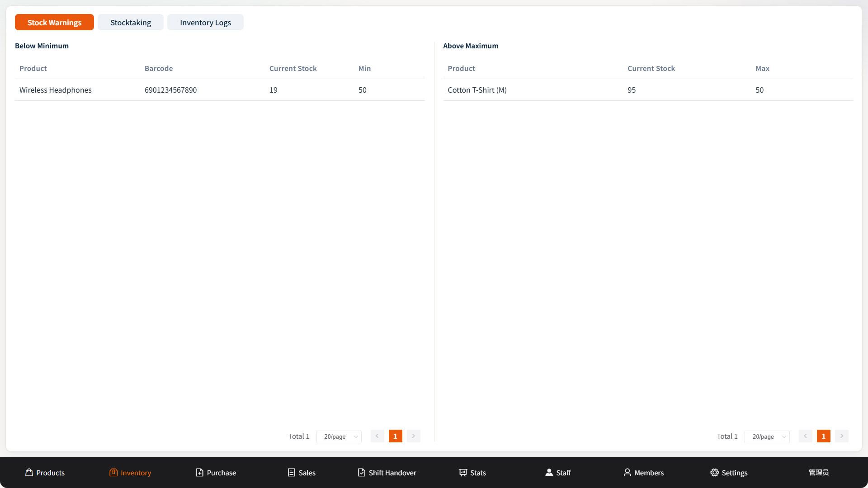Viewport: 868px width, 488px height.
Task: Click Total 1 under Below Minimum
Action: [x=299, y=436]
